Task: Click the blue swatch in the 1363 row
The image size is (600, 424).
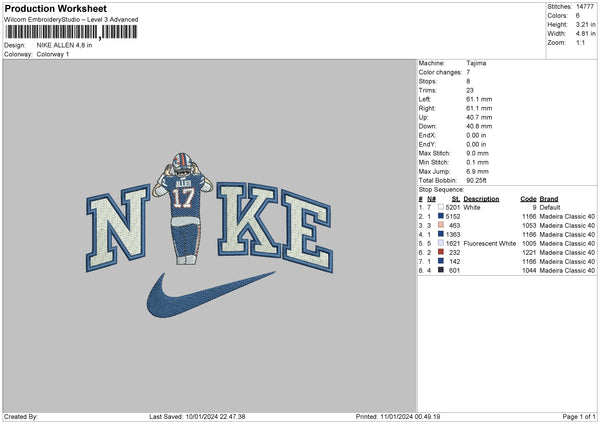Action: pyautogui.click(x=441, y=234)
